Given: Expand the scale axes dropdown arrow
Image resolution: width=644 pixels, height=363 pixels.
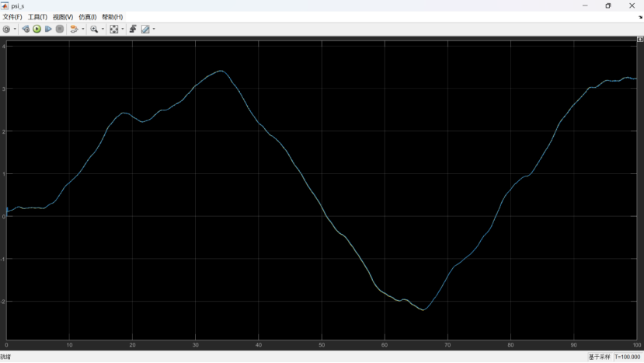Looking at the screenshot, I should pyautogui.click(x=122, y=30).
